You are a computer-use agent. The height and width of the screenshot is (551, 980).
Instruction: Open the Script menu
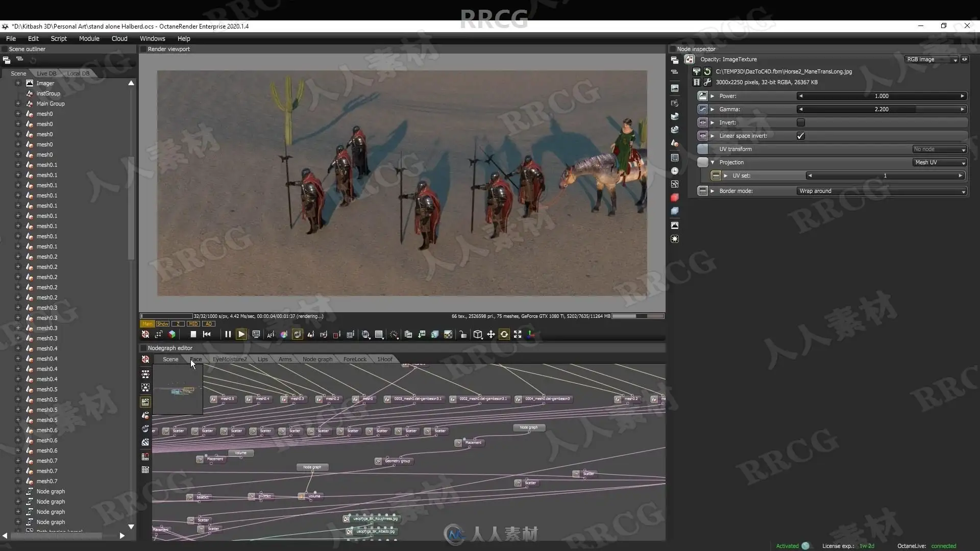tap(59, 39)
